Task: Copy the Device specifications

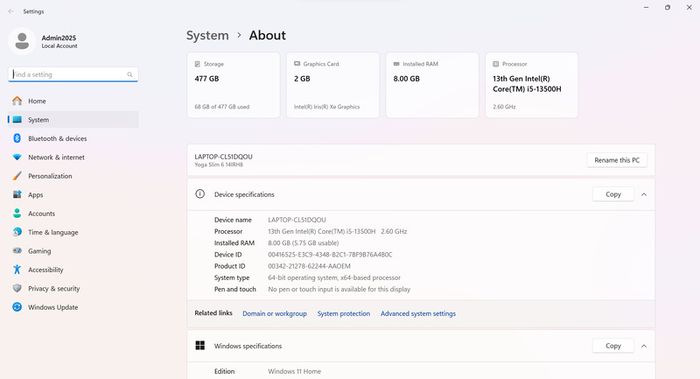Action: [613, 194]
